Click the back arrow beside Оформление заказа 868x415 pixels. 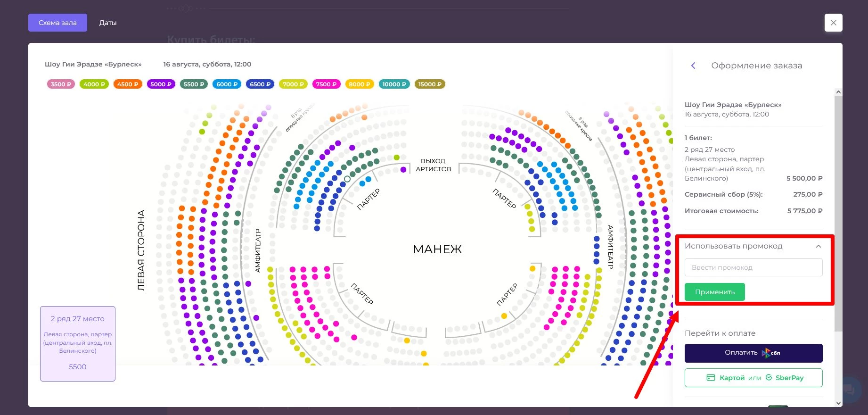[x=693, y=66]
